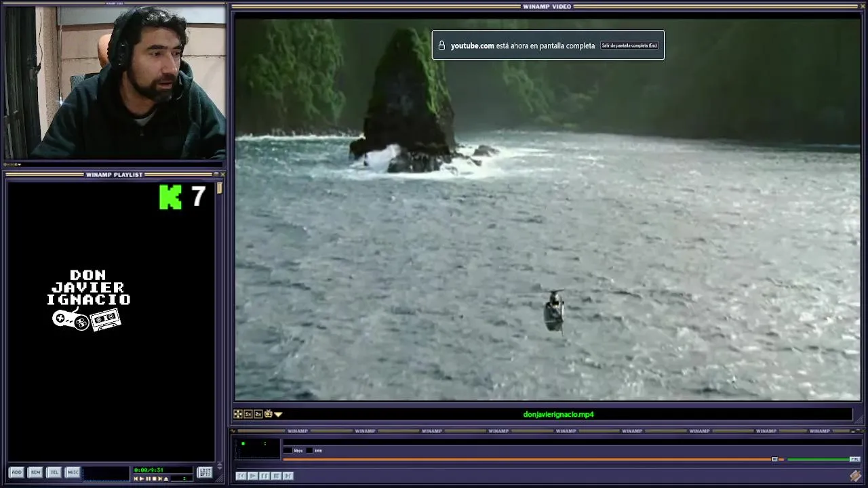Click mini Previous button in playlist footer
This screenshot has width=868, height=488.
(136, 479)
